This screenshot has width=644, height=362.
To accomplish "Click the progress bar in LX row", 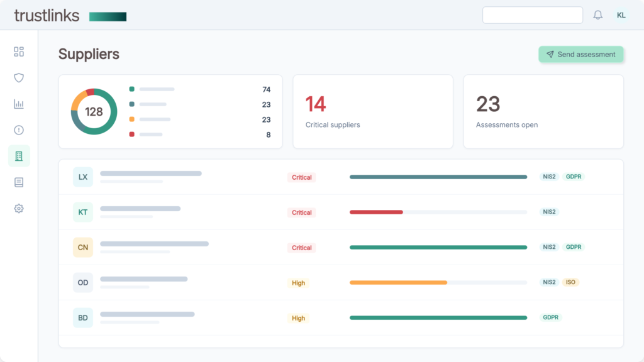I will [438, 177].
